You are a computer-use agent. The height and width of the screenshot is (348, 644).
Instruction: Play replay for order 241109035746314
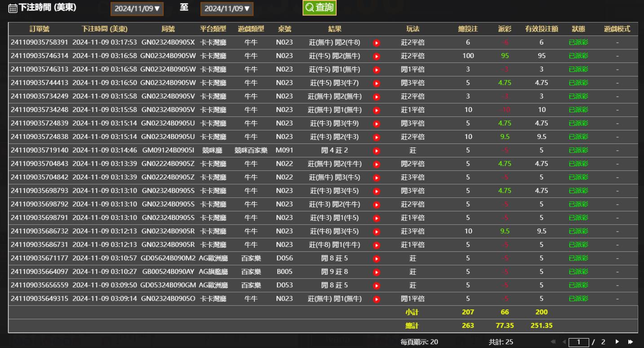pos(377,56)
